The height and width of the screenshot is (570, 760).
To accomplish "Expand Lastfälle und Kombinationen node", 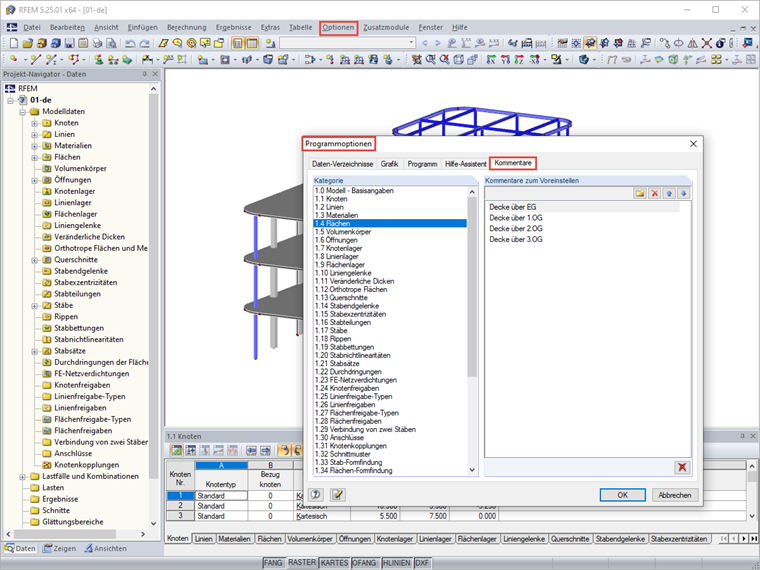I will click(x=22, y=477).
